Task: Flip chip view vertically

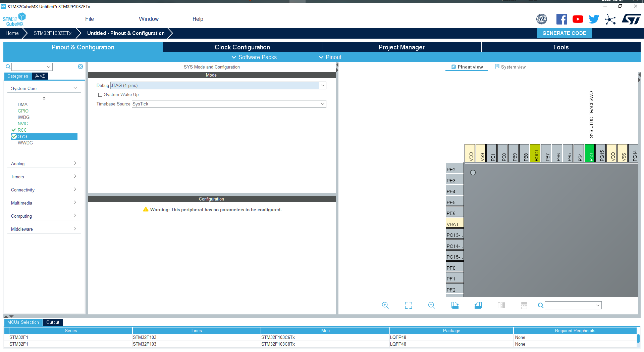Action: (x=524, y=305)
